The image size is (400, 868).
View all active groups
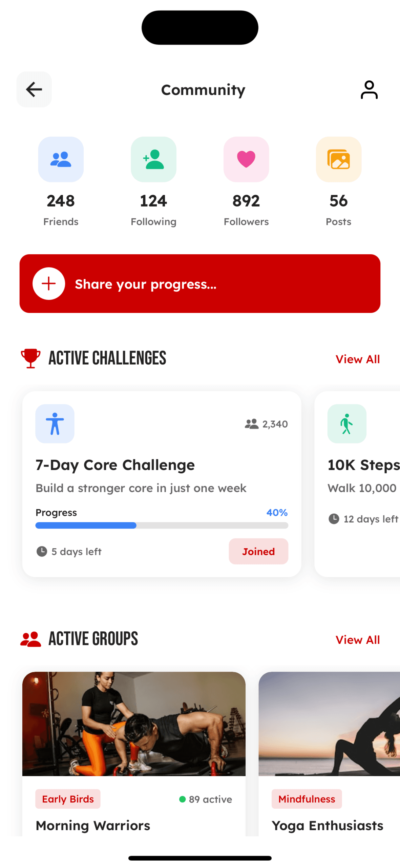357,640
